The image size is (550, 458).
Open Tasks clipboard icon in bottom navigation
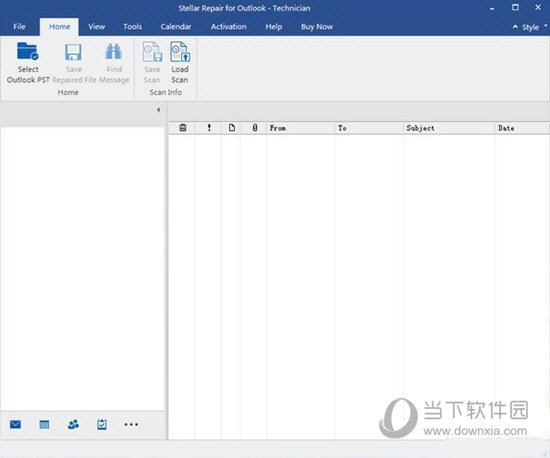tap(102, 425)
